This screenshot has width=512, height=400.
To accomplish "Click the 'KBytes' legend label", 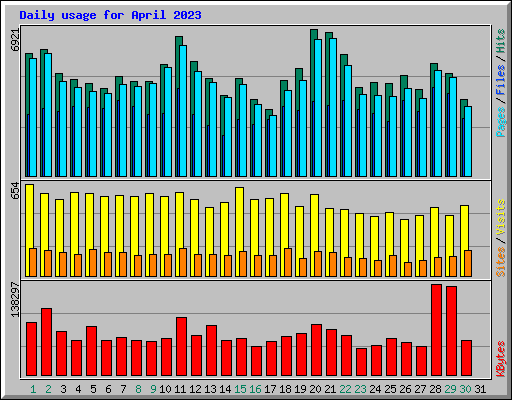I will [501, 359].
